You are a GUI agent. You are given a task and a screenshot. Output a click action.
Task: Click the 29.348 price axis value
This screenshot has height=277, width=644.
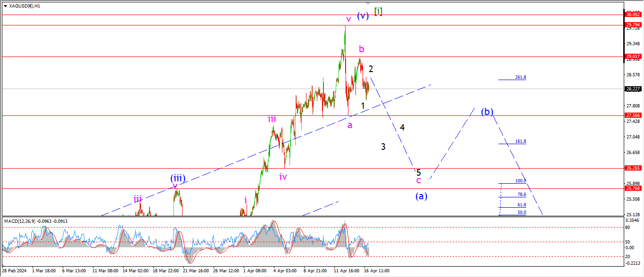[633, 43]
